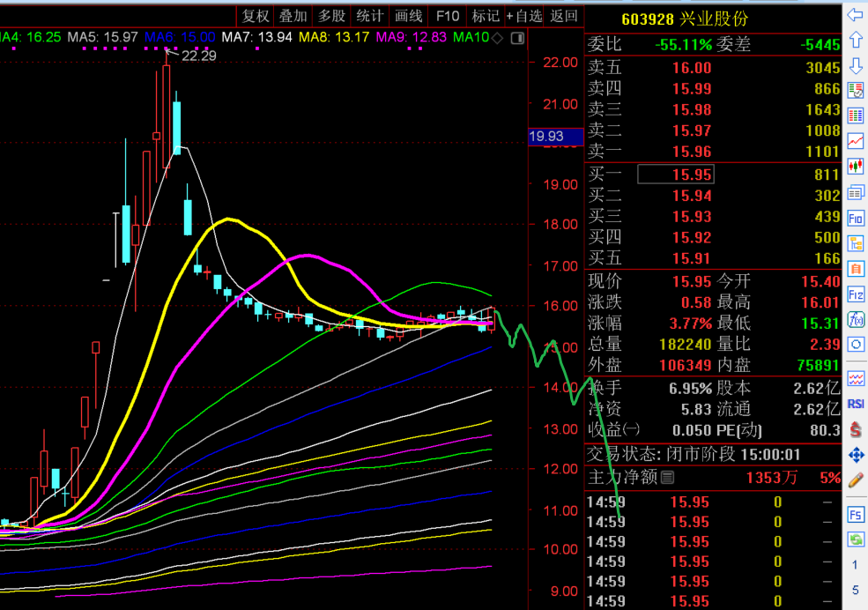Switch to the intraday line chart icon
868x610 pixels.
tap(856, 140)
